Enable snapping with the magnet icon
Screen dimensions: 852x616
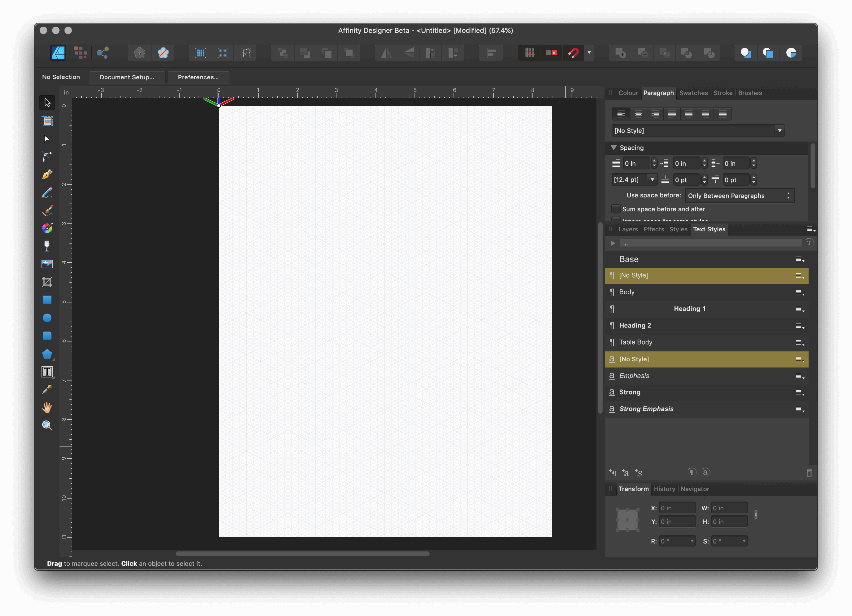[574, 53]
